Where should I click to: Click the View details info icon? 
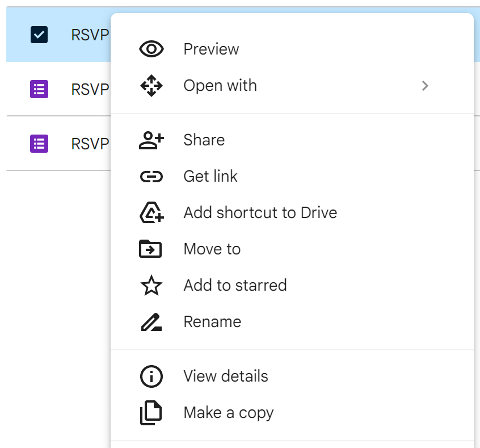[x=151, y=376]
